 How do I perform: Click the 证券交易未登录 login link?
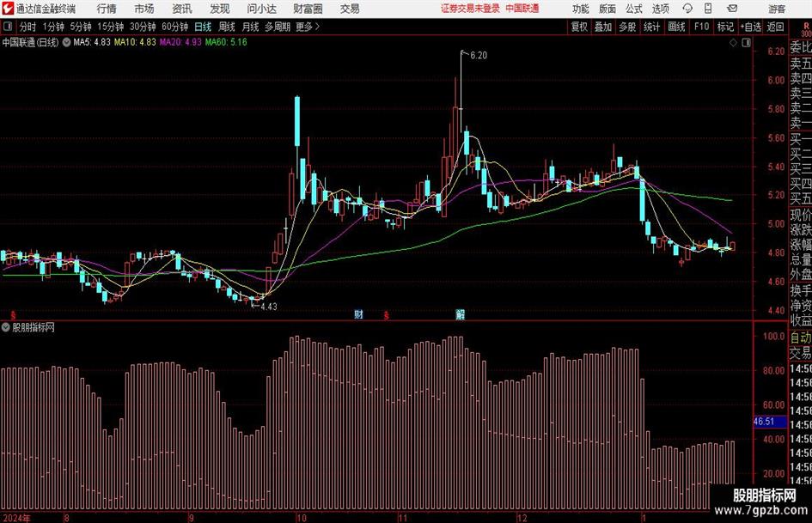tap(470, 9)
